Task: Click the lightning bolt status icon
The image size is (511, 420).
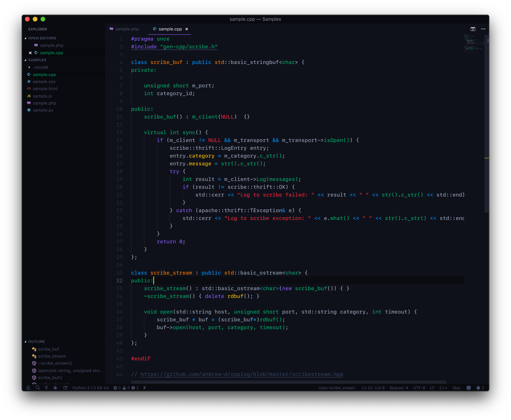Action: tap(145, 388)
